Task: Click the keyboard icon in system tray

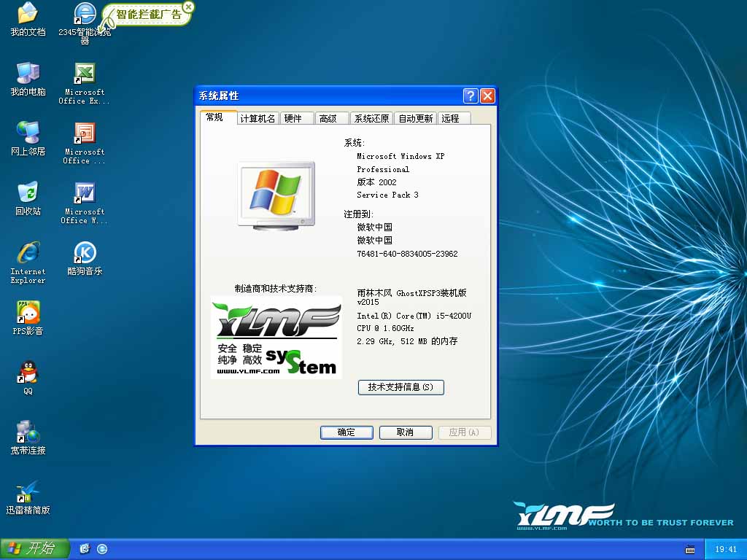Action: click(x=690, y=550)
